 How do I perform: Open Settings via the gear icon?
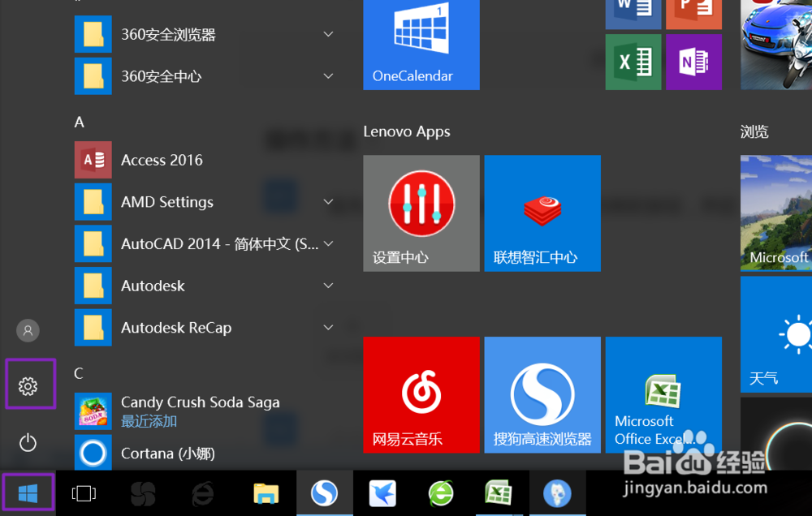[28, 386]
